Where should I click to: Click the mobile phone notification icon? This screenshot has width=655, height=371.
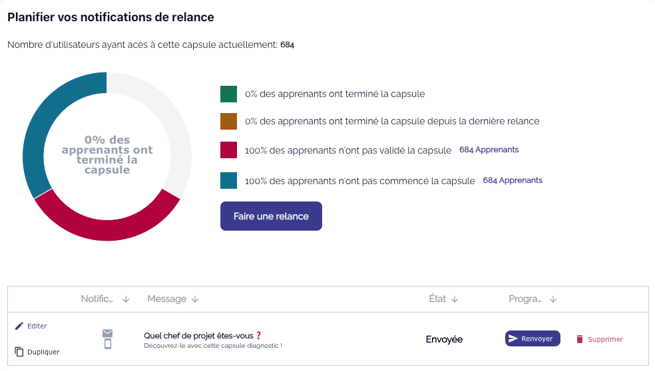[x=107, y=344]
